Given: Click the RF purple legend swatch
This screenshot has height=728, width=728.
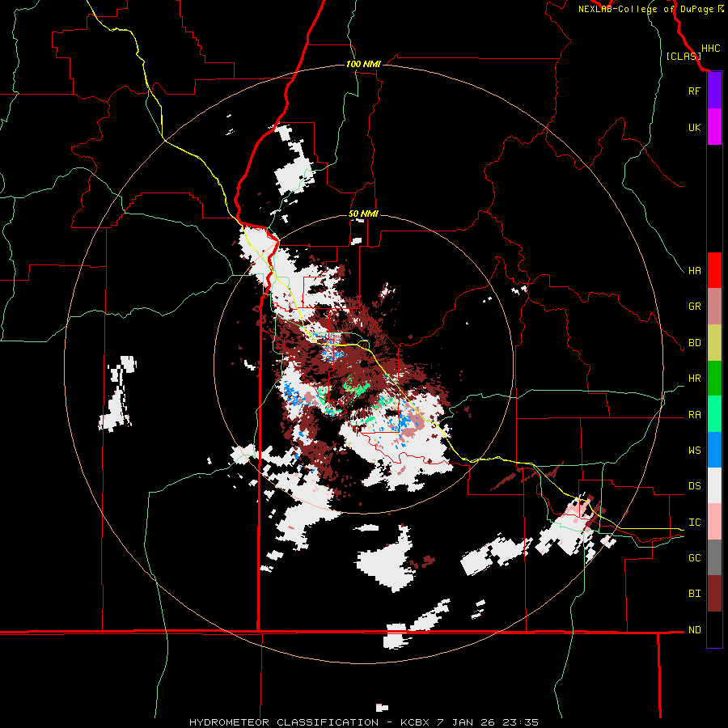Looking at the screenshot, I should click(x=714, y=91).
